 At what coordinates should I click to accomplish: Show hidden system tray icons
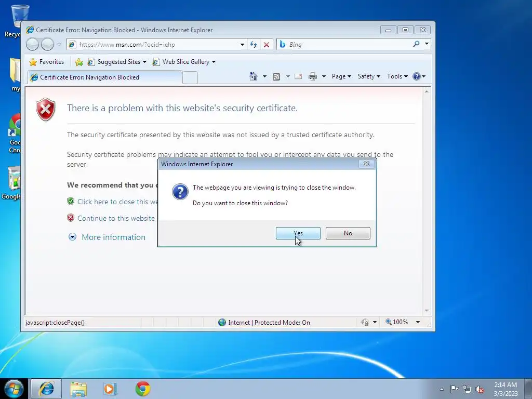pos(442,389)
